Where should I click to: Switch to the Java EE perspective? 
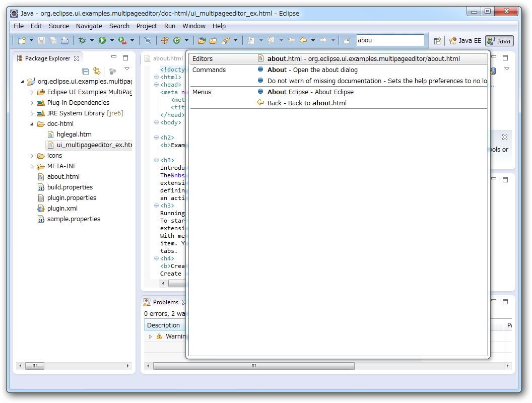click(x=465, y=41)
